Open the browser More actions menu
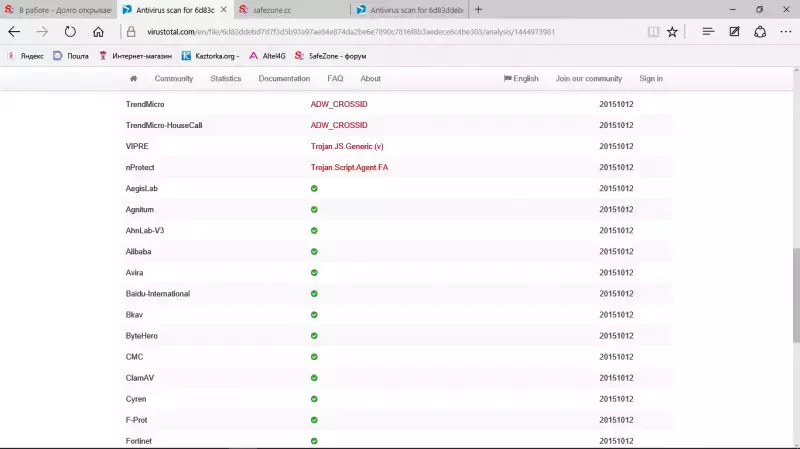 point(786,32)
